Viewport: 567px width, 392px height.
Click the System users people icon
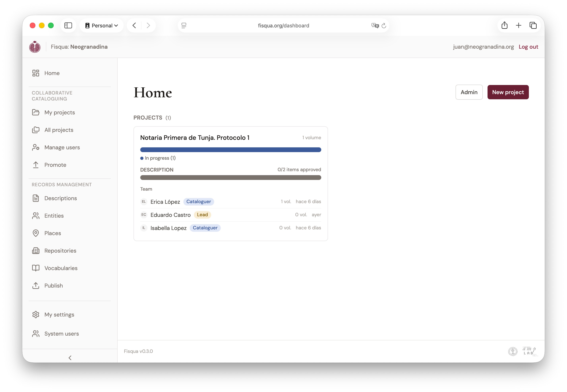click(x=36, y=334)
